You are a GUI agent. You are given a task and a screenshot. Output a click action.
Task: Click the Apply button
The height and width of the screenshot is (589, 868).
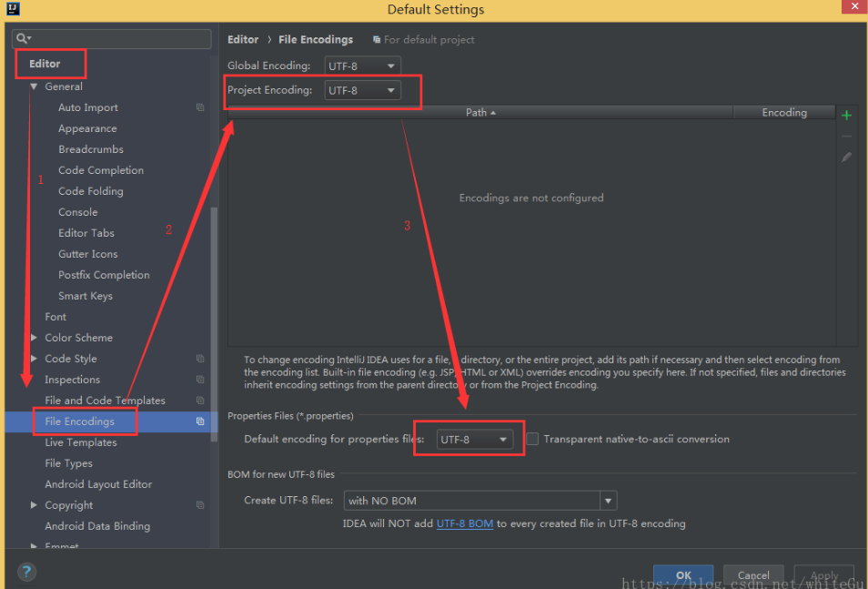(824, 575)
